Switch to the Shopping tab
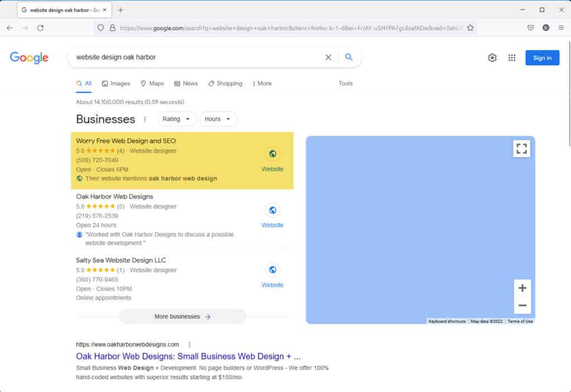The height and width of the screenshot is (392, 571). pyautogui.click(x=225, y=84)
